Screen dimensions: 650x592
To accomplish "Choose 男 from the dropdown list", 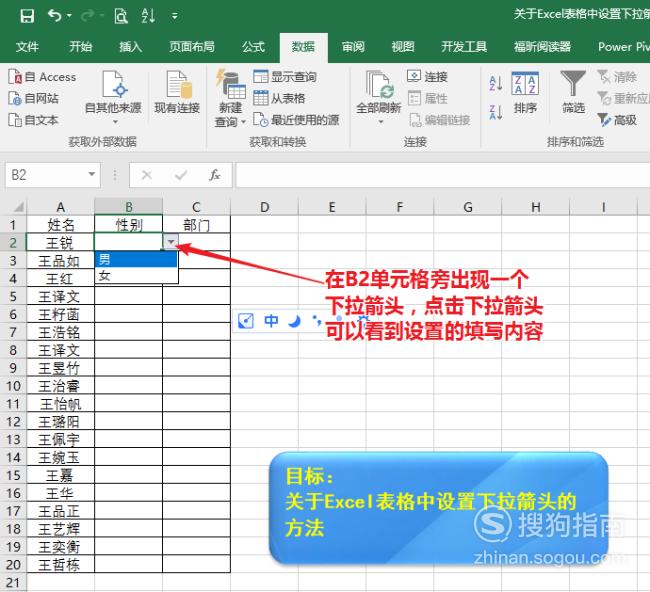I will [x=136, y=260].
